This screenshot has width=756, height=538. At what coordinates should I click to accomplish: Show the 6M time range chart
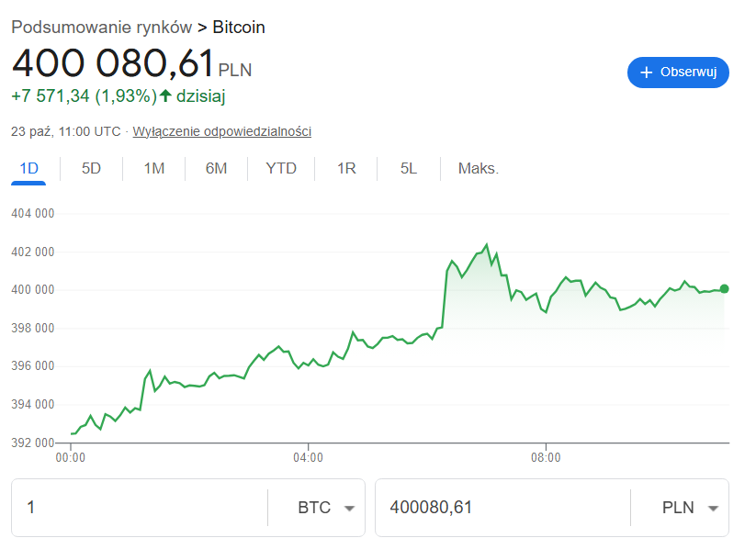(216, 169)
